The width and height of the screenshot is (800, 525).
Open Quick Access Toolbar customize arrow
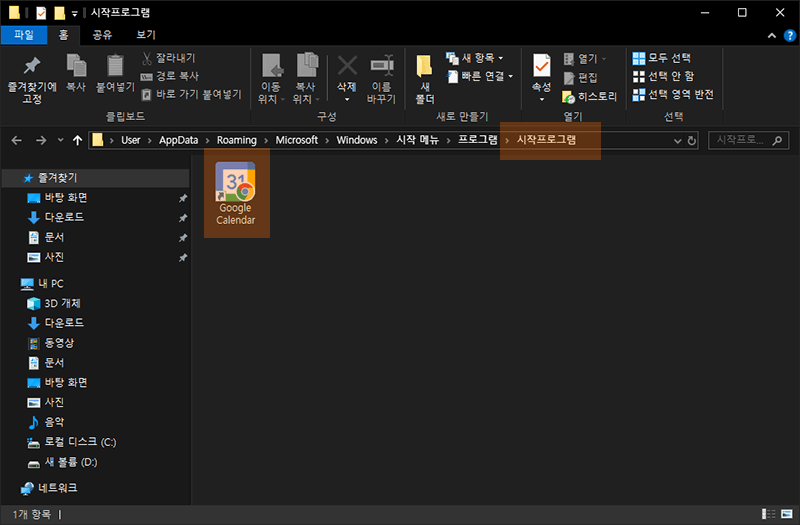pos(75,14)
